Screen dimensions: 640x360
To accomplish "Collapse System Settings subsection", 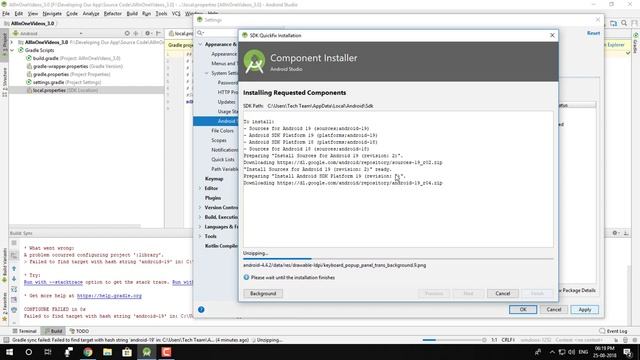I will click(x=207, y=73).
